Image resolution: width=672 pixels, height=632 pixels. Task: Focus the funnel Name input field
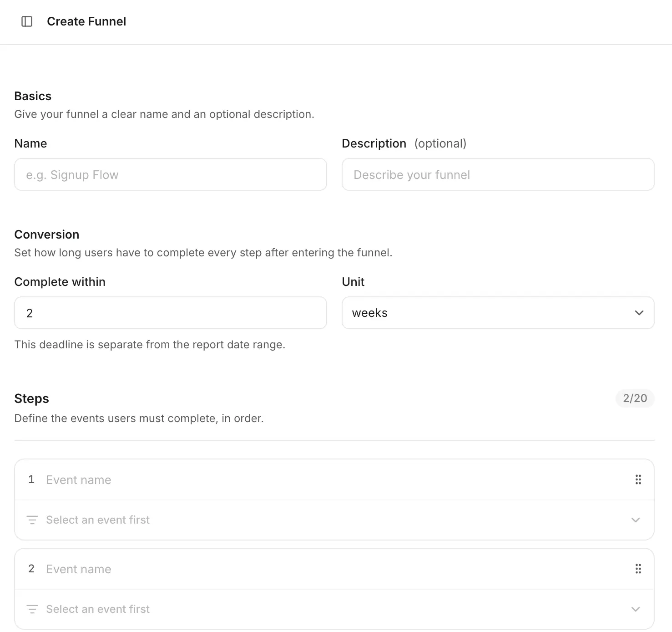171,174
